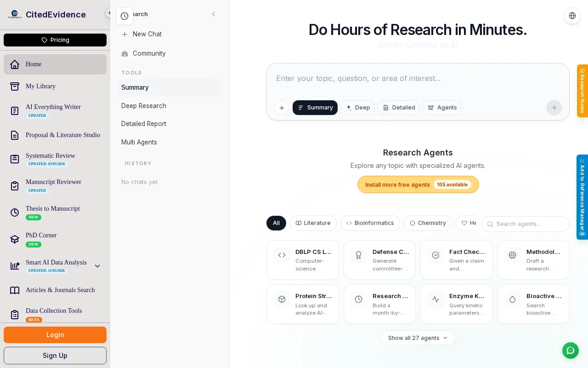Click the Articles & Journals Search book icon
Screen dimensions: 588x368
coord(15,290)
